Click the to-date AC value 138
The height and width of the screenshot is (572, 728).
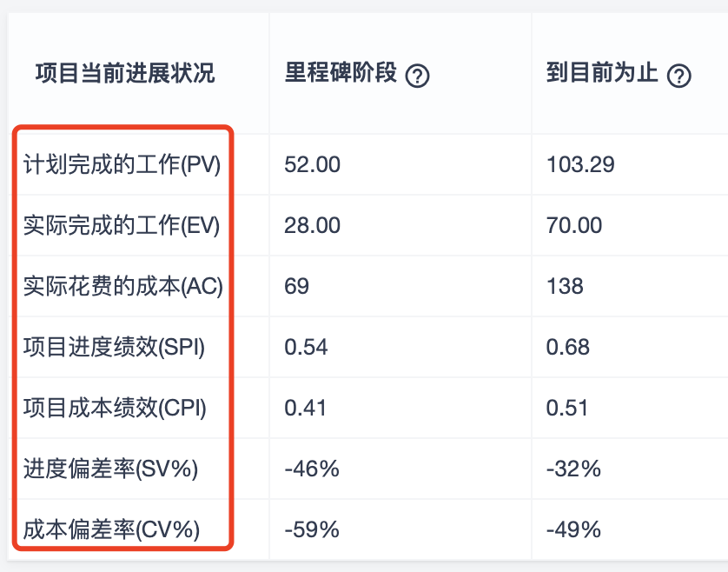(x=565, y=286)
